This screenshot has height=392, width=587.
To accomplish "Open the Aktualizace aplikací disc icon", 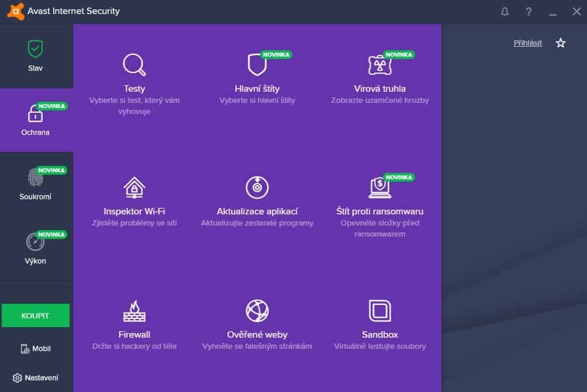I will (x=257, y=188).
